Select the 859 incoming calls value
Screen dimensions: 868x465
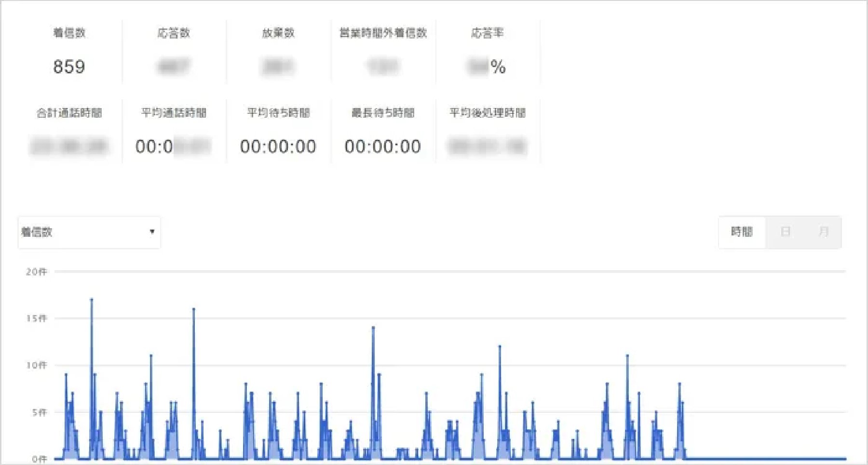click(69, 67)
